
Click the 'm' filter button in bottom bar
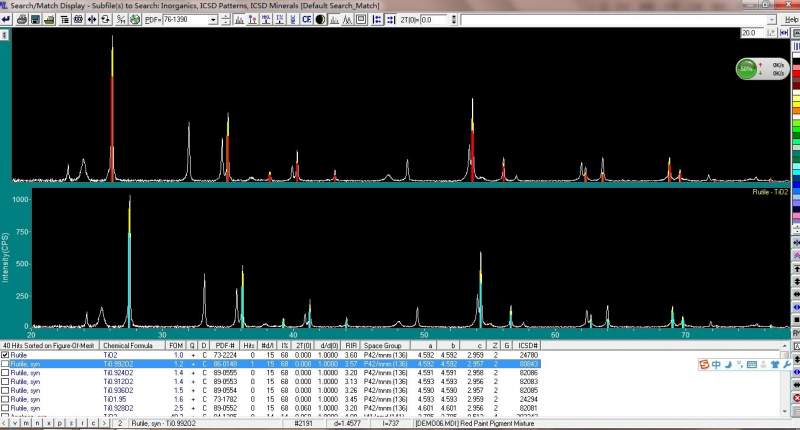tap(26, 423)
